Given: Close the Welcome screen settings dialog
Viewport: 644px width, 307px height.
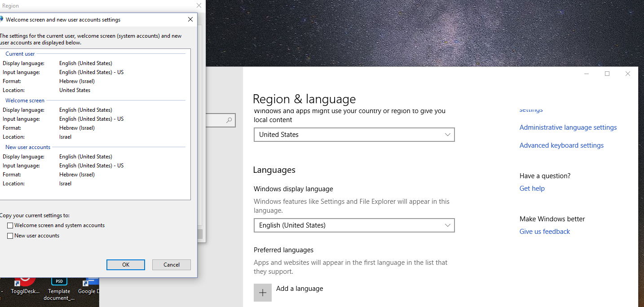Looking at the screenshot, I should tap(190, 19).
